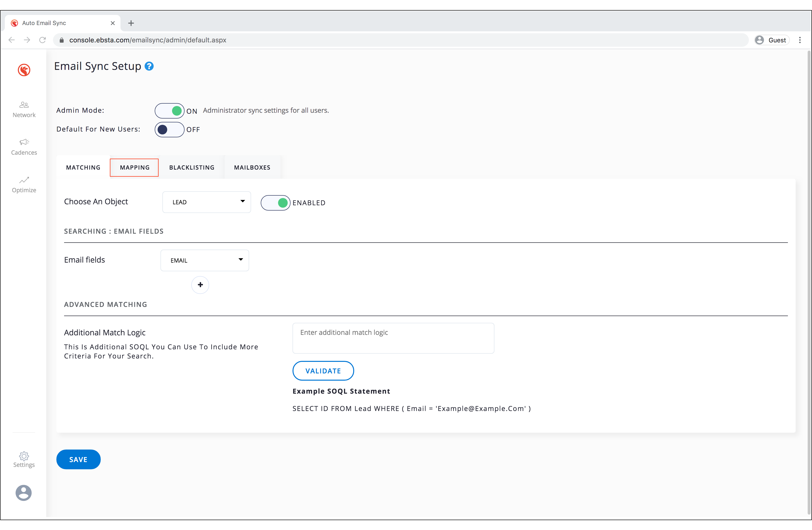
Task: Toggle the Lead object Enabled switch
Action: [x=275, y=203]
